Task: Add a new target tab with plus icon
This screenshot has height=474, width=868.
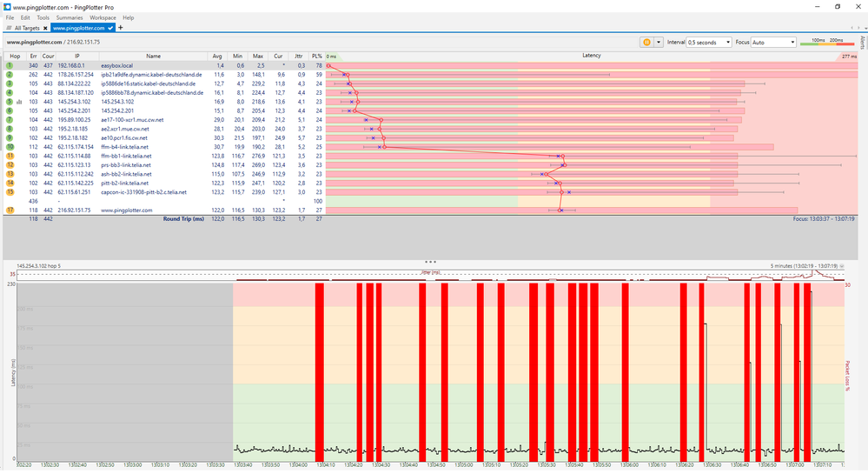Action: [121, 28]
